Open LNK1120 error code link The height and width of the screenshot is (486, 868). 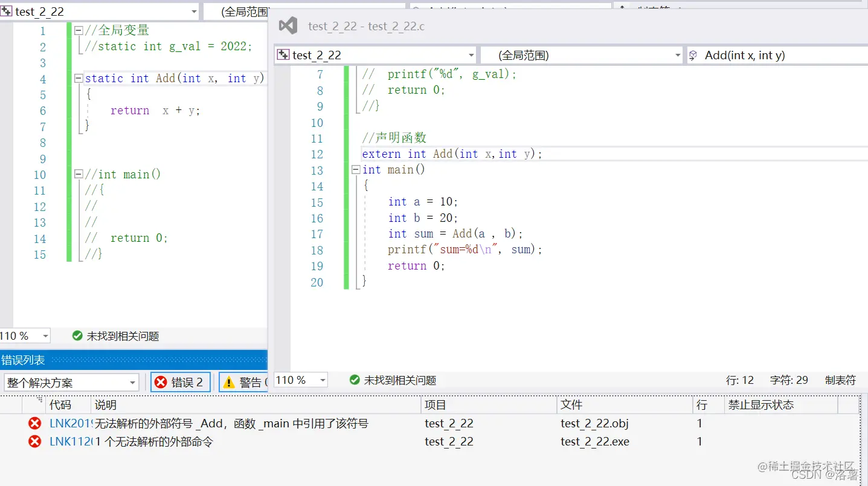pos(70,441)
